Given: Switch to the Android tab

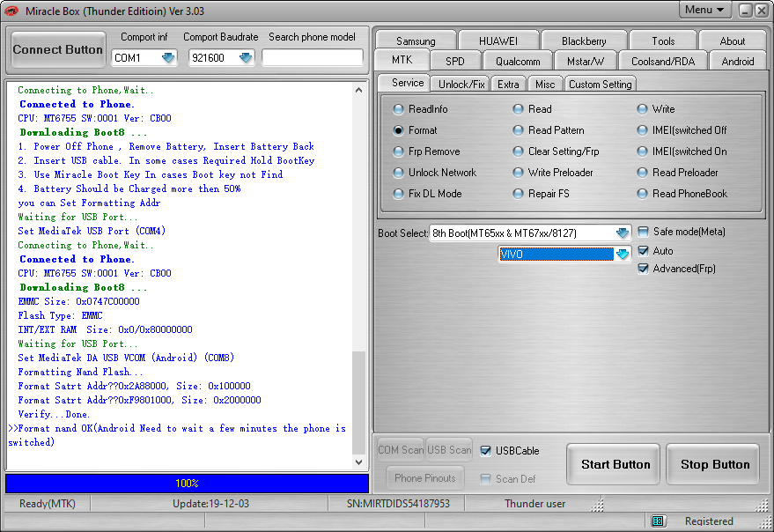Looking at the screenshot, I should (x=738, y=62).
